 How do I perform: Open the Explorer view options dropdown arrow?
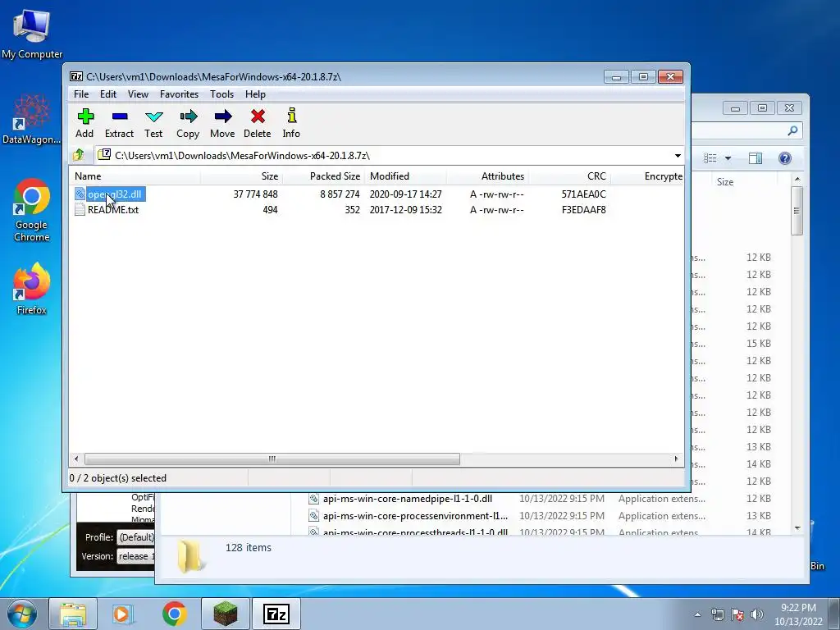[x=728, y=158]
